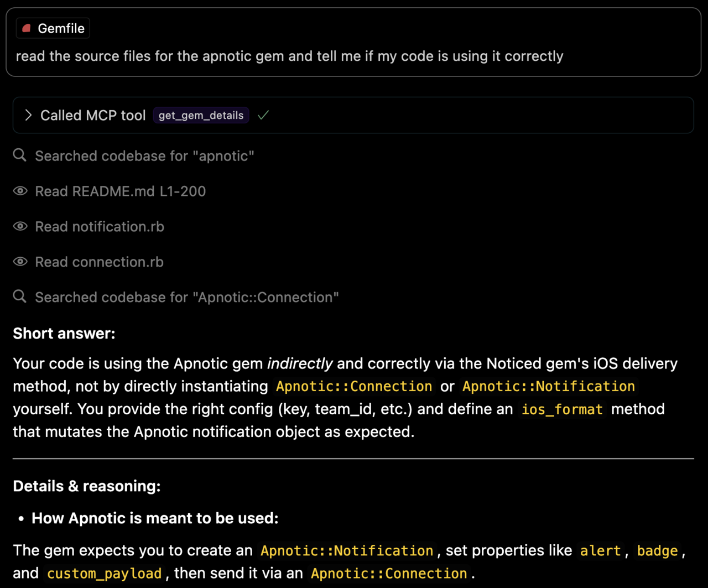Toggle the connection.rb file view open
708x588 pixels.
99,262
